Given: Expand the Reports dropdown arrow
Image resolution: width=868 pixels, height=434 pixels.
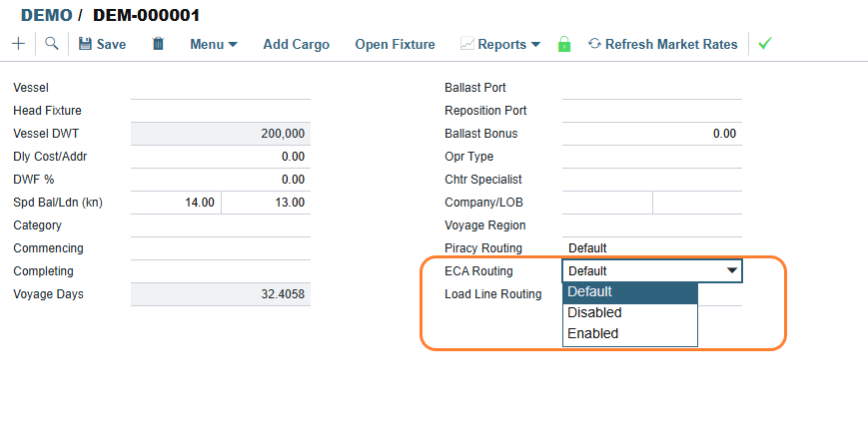Looking at the screenshot, I should coord(535,45).
